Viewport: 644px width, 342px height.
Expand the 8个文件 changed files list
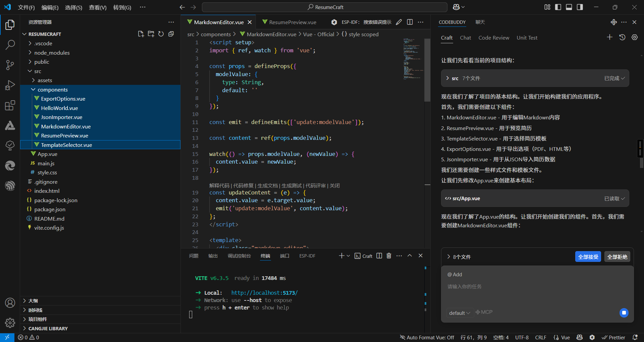pos(459,257)
